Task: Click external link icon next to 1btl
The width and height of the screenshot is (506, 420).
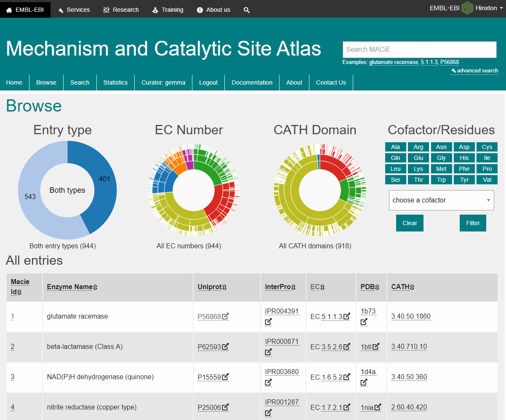Action: (376, 347)
